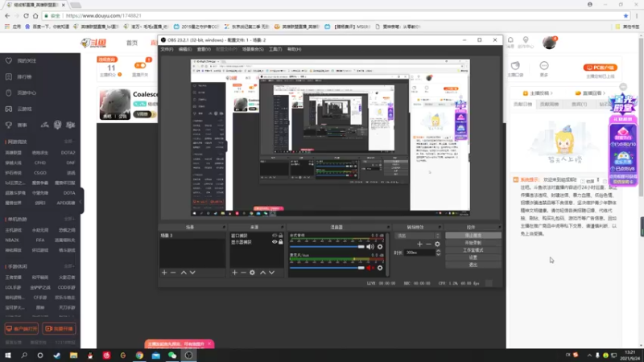Toggle visibility eye for 窗口捕获 source
This screenshot has width=644, height=362.
pyautogui.click(x=275, y=236)
